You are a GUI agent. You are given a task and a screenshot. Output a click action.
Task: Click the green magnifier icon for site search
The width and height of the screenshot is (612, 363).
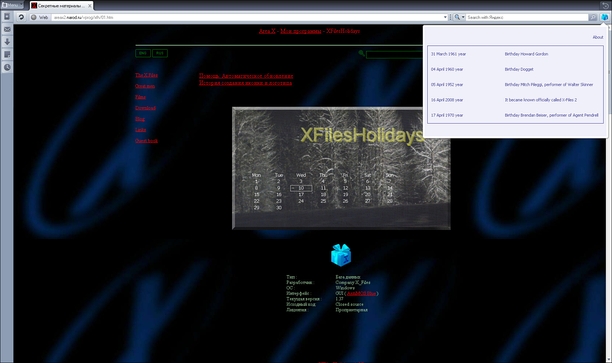click(x=361, y=53)
